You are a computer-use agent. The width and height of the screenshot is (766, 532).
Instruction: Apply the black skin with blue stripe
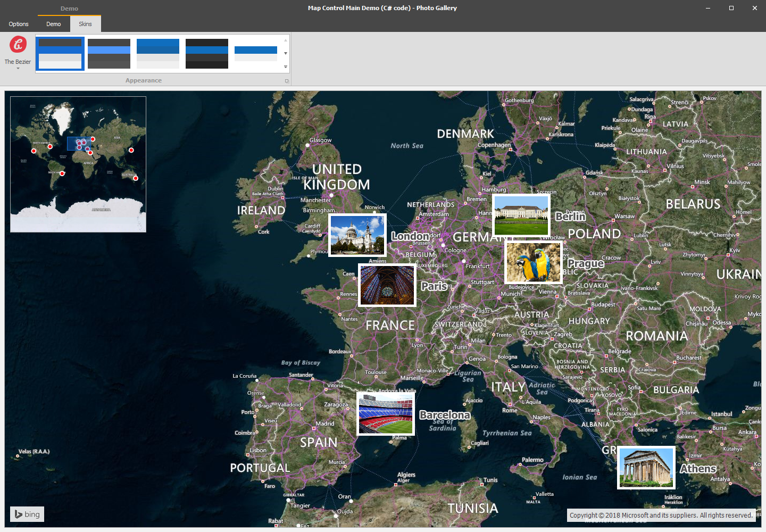click(207, 54)
